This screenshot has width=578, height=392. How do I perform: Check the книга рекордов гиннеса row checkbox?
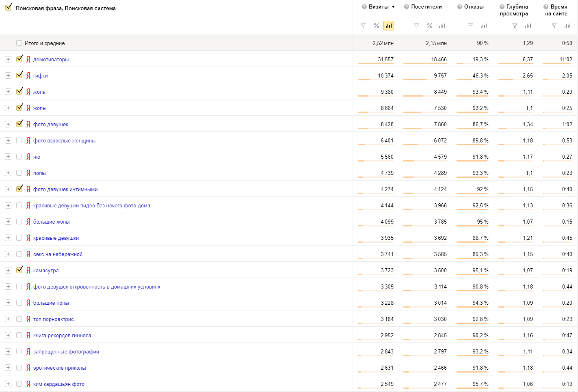pos(19,335)
